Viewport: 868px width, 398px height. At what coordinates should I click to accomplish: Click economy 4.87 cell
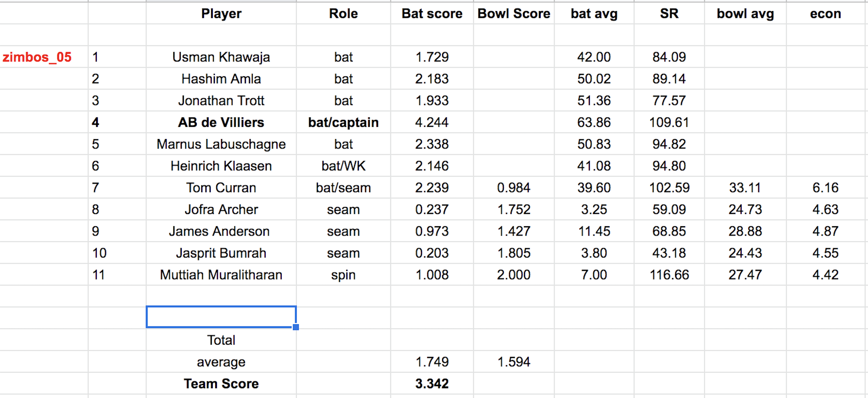[x=826, y=231]
